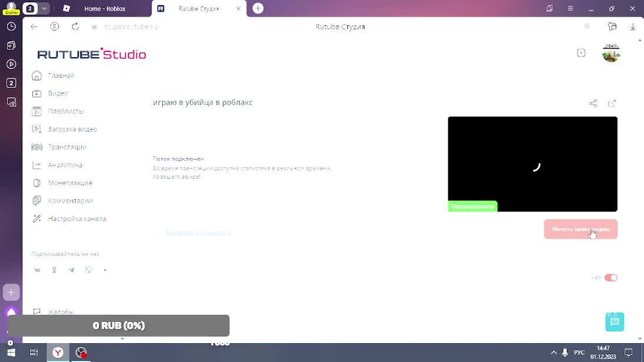
Task: Open the screenshot tool in the side panel
Action: point(11,102)
